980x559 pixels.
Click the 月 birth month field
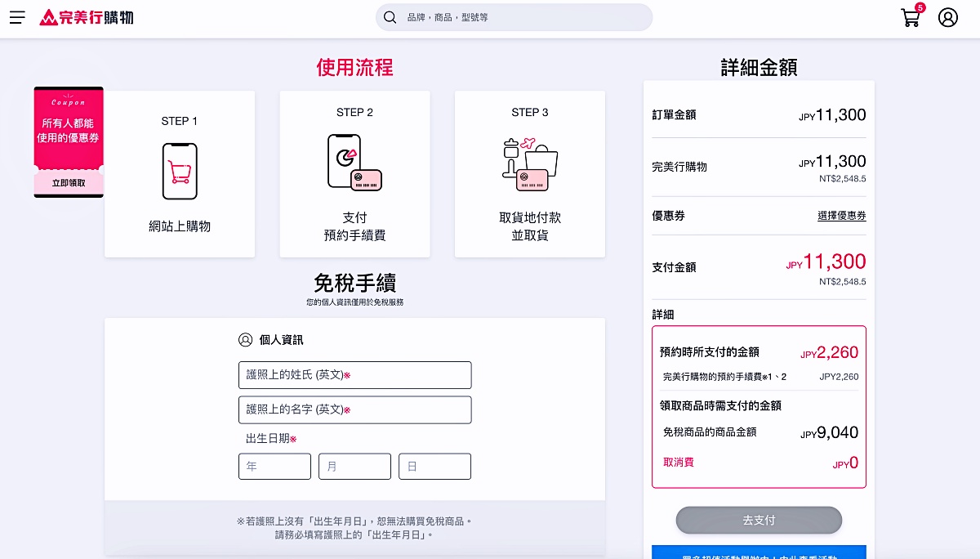tap(354, 467)
